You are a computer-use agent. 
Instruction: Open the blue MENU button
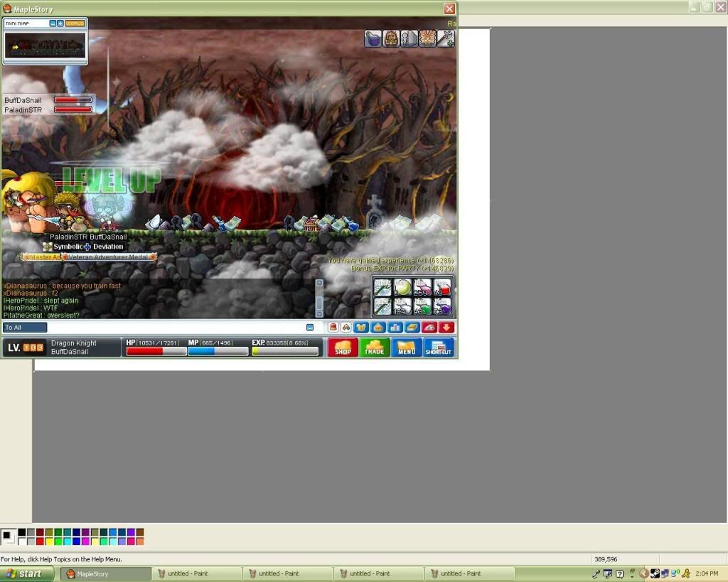[x=406, y=347]
